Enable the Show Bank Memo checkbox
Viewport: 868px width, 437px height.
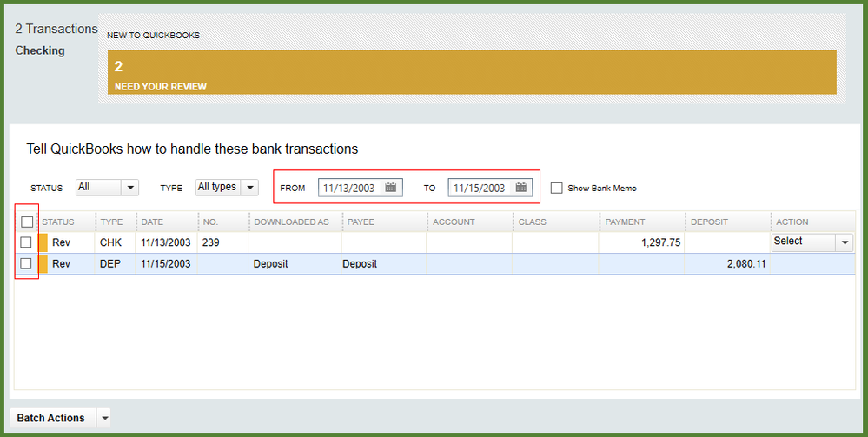tap(556, 188)
